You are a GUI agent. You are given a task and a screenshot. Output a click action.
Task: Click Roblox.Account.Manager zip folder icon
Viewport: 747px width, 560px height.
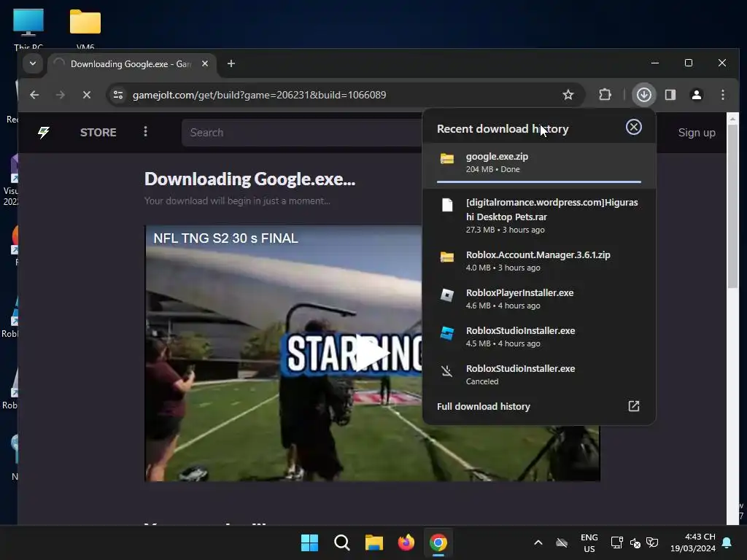click(x=447, y=257)
